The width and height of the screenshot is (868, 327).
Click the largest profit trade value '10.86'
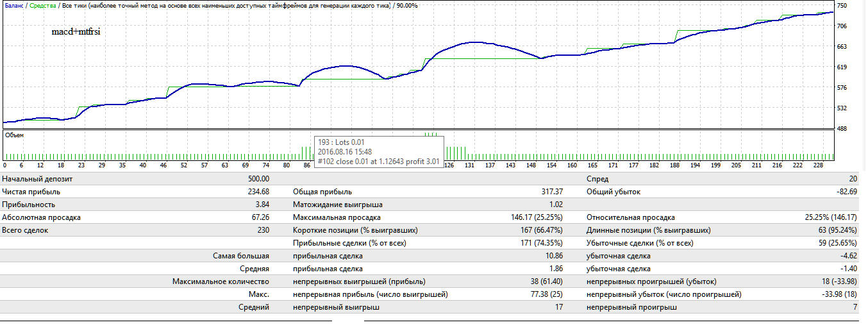point(555,256)
